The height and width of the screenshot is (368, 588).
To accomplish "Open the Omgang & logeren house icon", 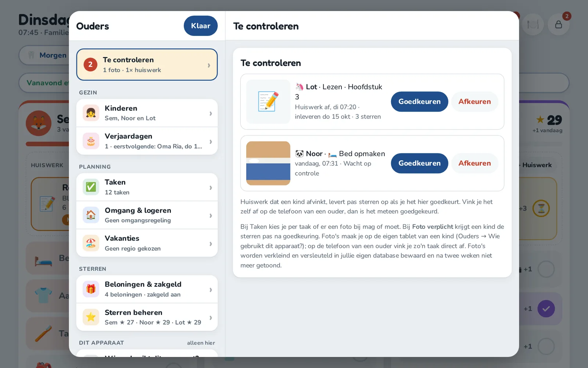I will tap(91, 215).
